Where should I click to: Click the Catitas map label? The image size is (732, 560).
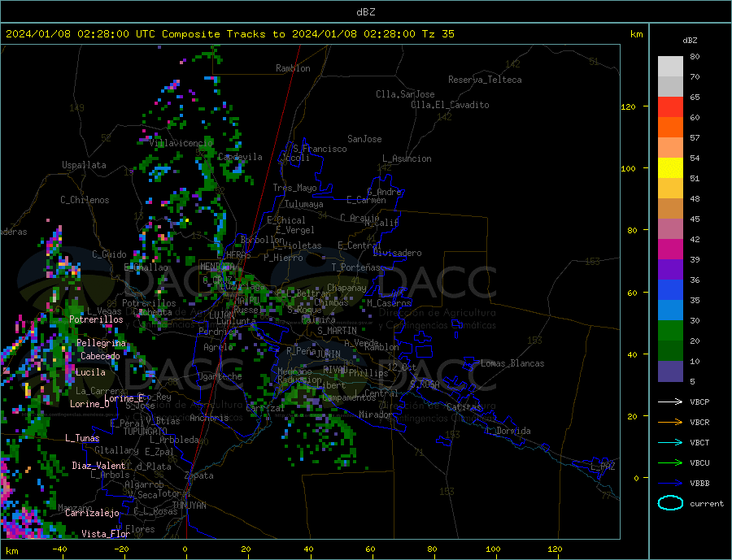[464, 407]
